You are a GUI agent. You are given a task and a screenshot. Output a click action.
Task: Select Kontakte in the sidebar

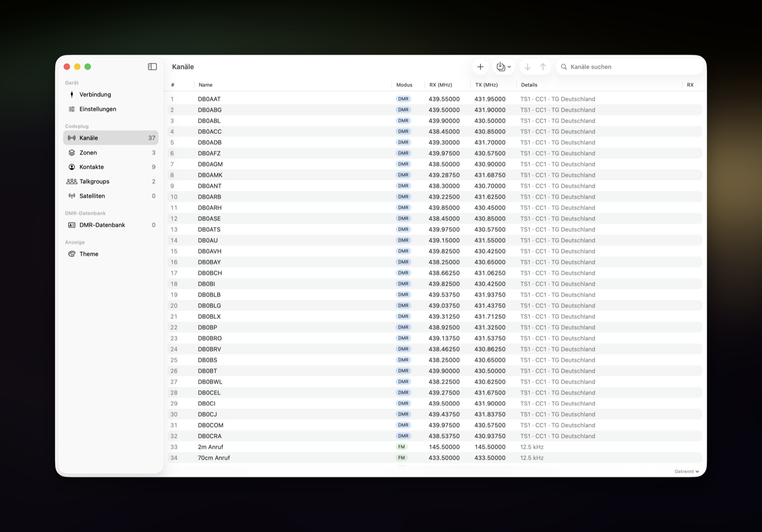click(x=110, y=167)
